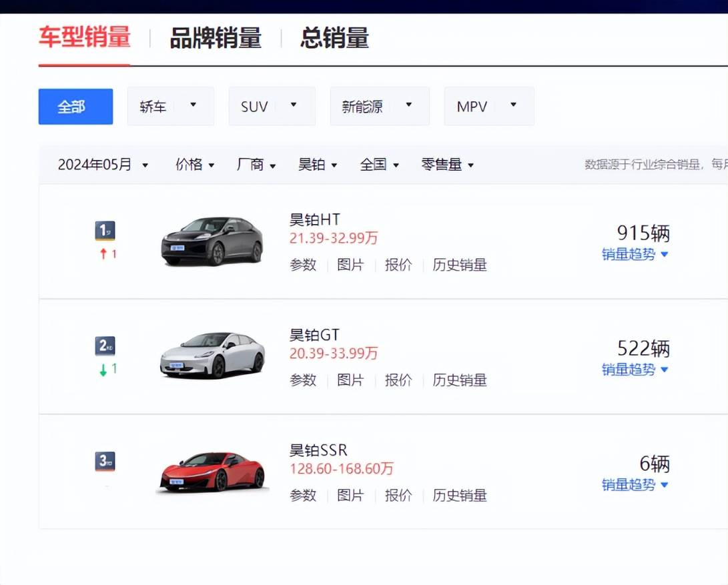Switch to the 车型销量 tab
Image resolution: width=728 pixels, height=585 pixels.
tap(85, 37)
